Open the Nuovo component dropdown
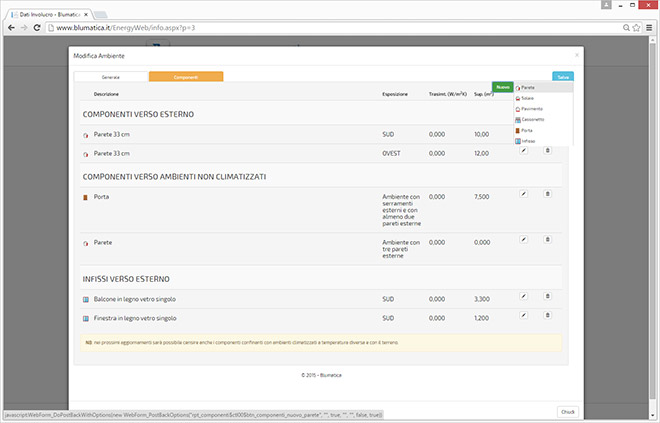This screenshot has height=423, width=660. [502, 88]
